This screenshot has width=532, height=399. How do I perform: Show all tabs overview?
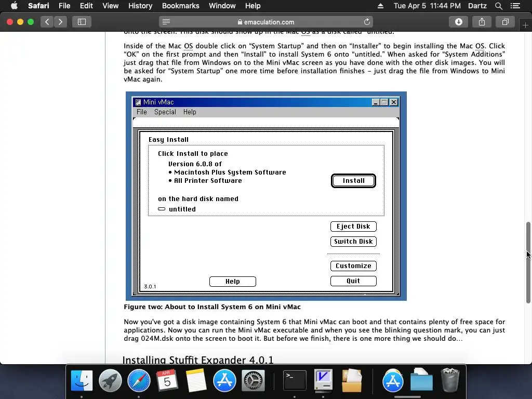pyautogui.click(x=505, y=22)
